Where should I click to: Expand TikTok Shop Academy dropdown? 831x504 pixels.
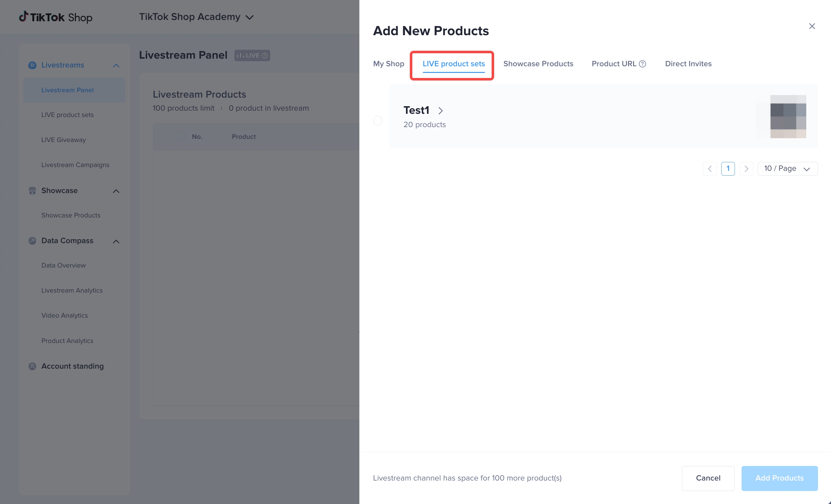tap(250, 17)
